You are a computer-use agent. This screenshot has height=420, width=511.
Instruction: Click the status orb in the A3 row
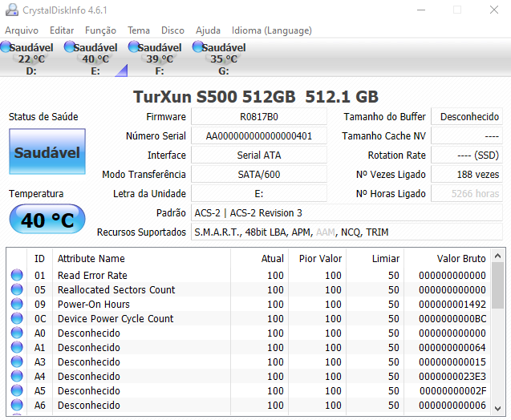17,361
